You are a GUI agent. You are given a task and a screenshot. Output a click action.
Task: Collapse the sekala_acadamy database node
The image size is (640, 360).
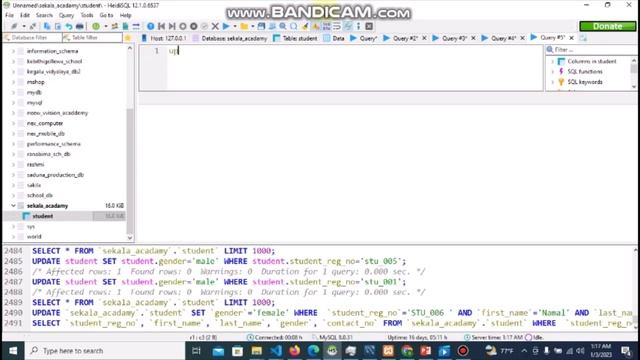pos(13,206)
